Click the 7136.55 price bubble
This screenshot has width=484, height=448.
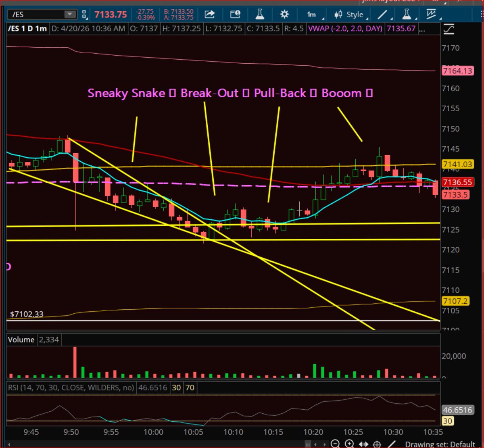(457, 182)
